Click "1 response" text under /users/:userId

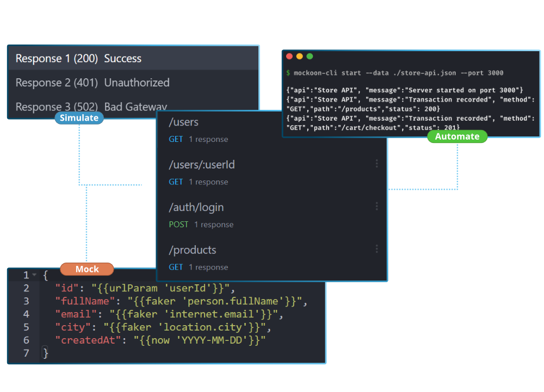(x=208, y=182)
